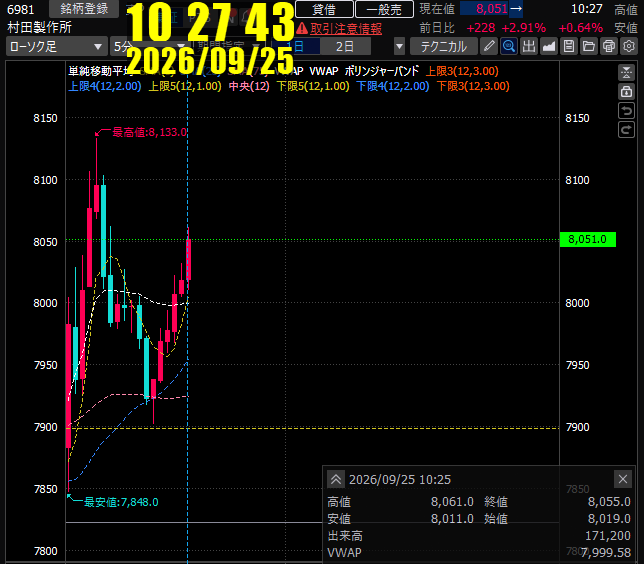
Task: Click the +2.91% change value
Action: pyautogui.click(x=524, y=28)
